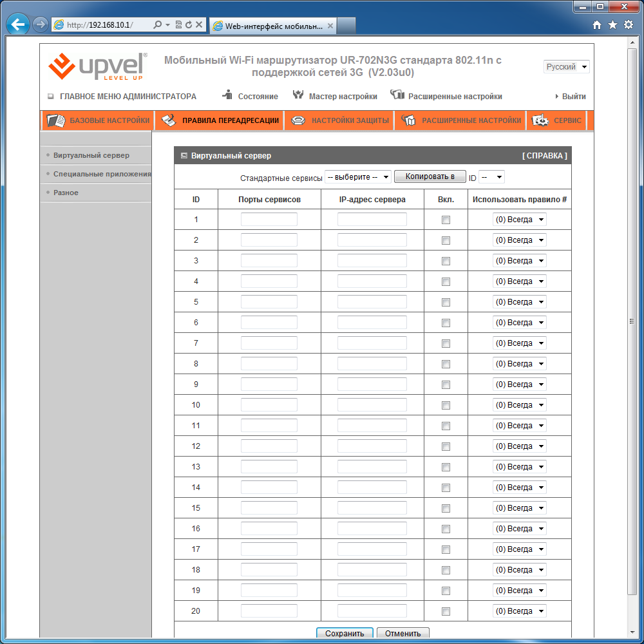Select Разное in the sidebar
The image size is (644, 644).
pos(66,193)
